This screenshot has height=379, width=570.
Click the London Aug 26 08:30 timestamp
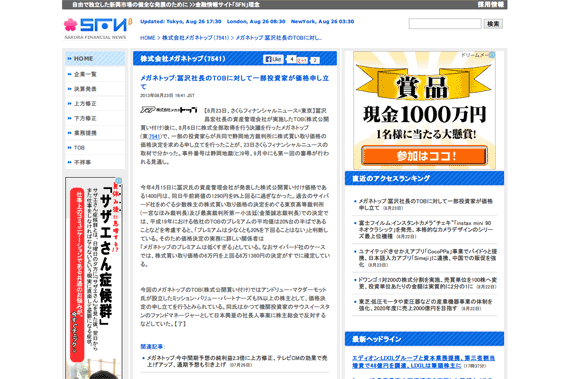coord(256,21)
